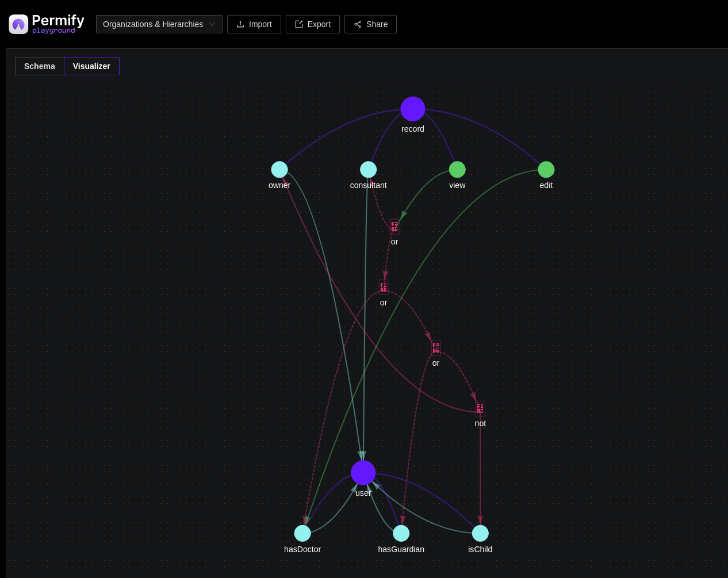Click the isChild attribute node
The image size is (728, 578).
pos(480,533)
